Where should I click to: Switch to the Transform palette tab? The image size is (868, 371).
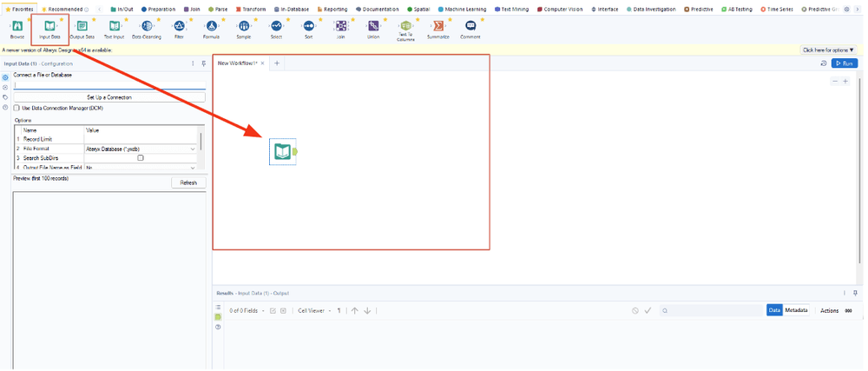tap(252, 9)
